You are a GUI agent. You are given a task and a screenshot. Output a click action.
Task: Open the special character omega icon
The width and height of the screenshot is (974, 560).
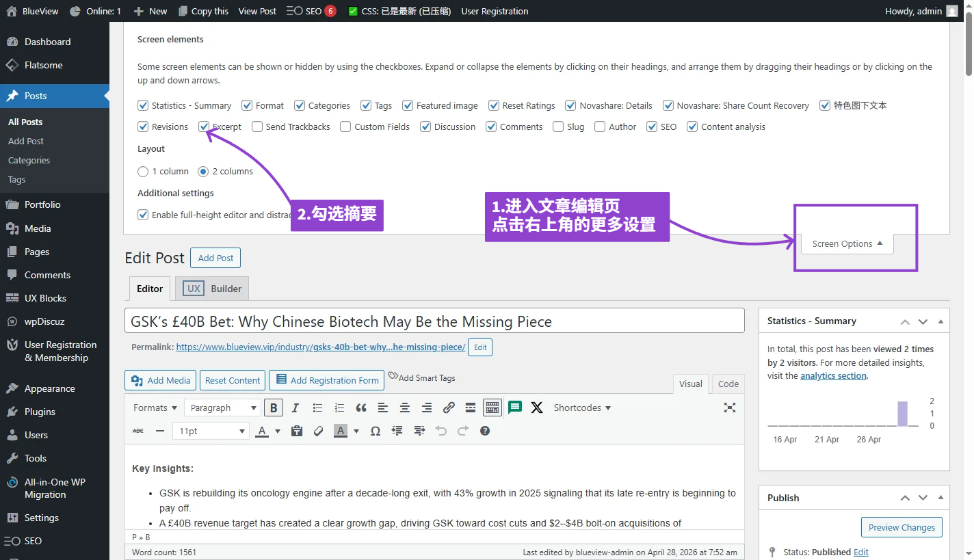(375, 431)
